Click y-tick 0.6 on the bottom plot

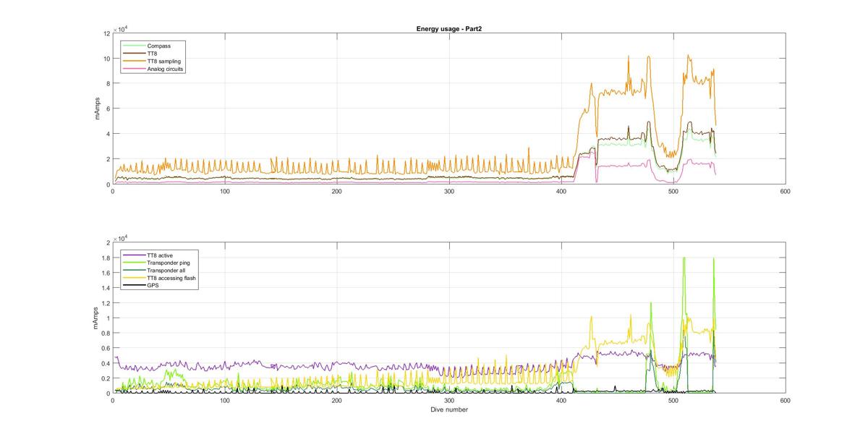point(106,349)
